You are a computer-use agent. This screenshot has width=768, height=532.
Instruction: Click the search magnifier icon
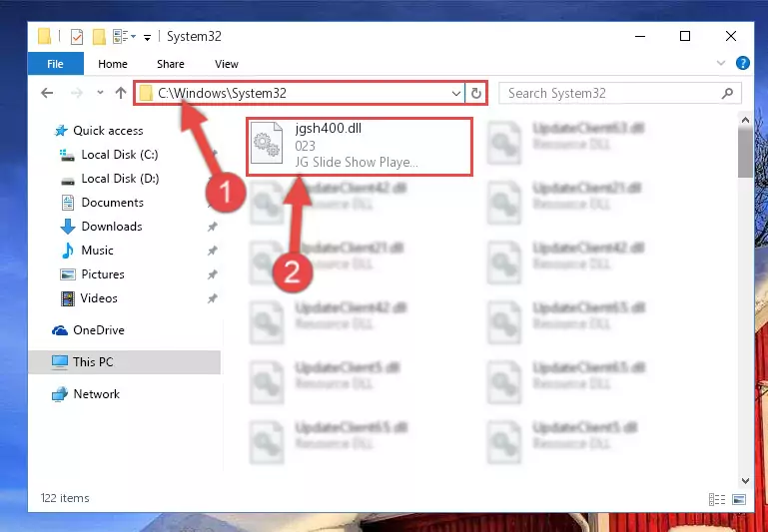[x=728, y=93]
